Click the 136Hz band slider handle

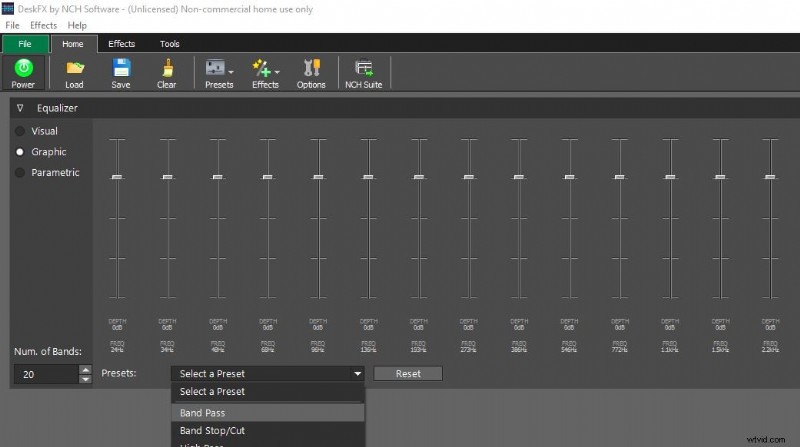pos(368,177)
